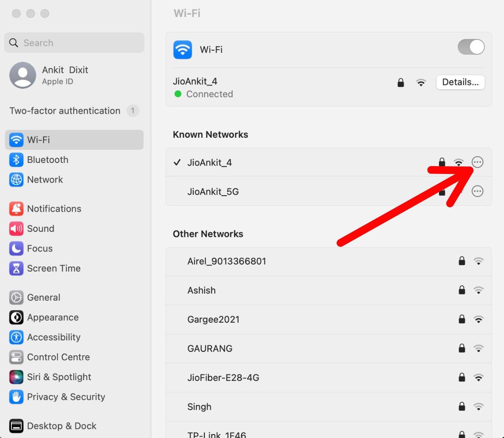Open Privacy & Security settings
Screen dimensions: 504x438
click(x=66, y=397)
